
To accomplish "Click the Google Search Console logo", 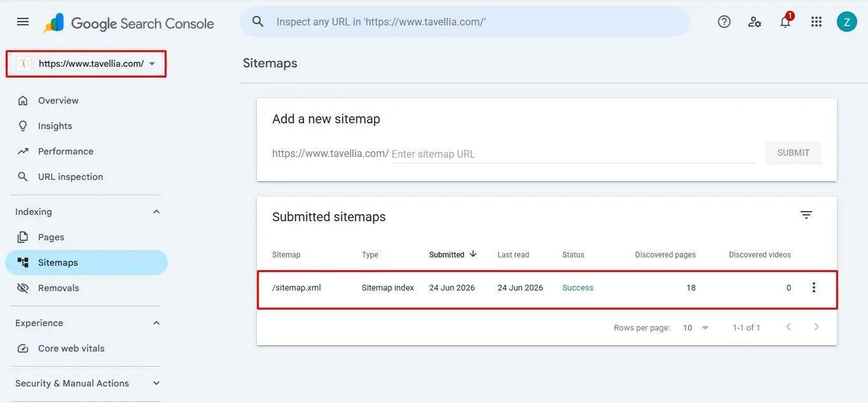I will click(x=128, y=24).
